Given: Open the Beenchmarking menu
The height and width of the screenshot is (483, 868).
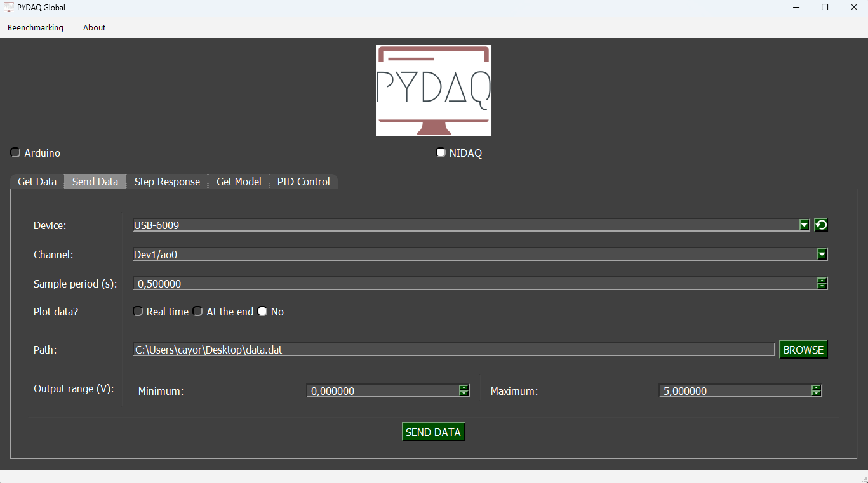Looking at the screenshot, I should 36,27.
